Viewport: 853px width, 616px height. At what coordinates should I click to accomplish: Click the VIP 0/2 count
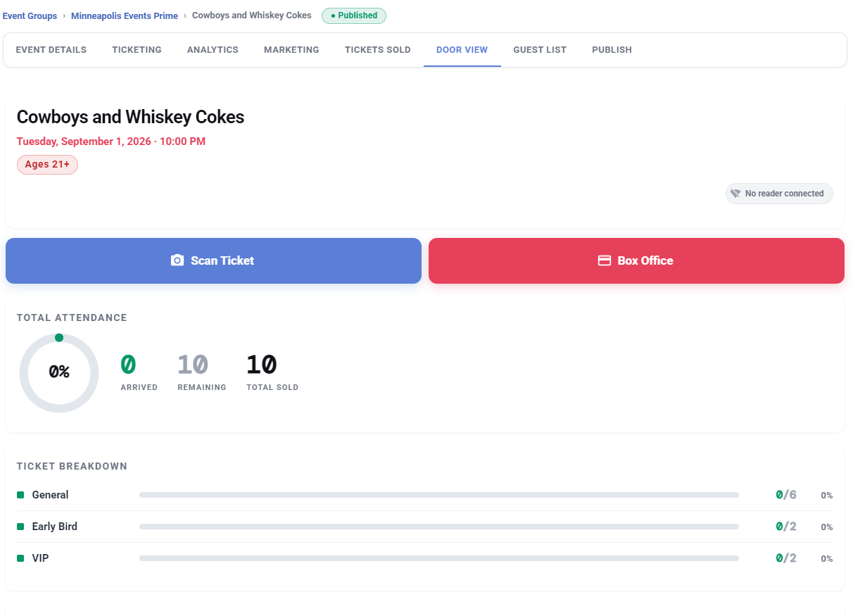(786, 558)
